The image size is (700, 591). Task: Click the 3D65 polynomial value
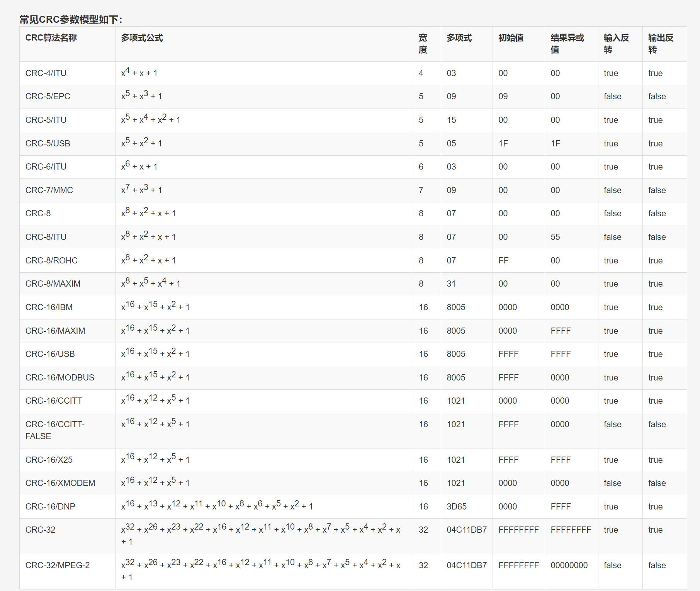[x=457, y=507]
